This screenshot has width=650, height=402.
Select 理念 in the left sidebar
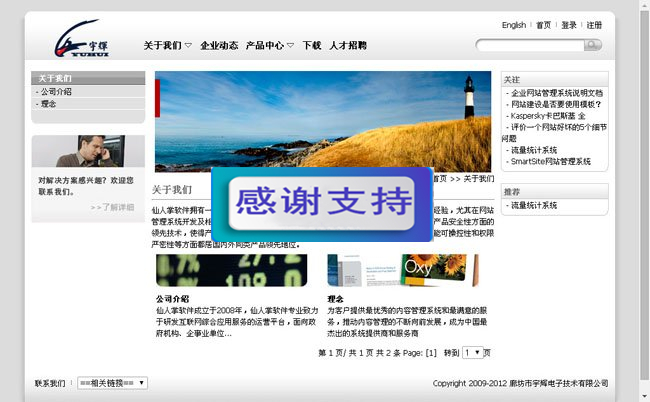[x=48, y=104]
